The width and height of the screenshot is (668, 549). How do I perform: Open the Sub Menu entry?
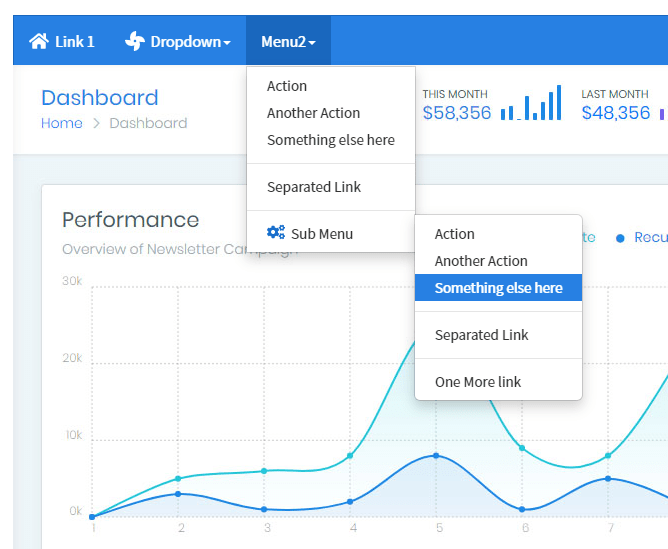pyautogui.click(x=321, y=234)
